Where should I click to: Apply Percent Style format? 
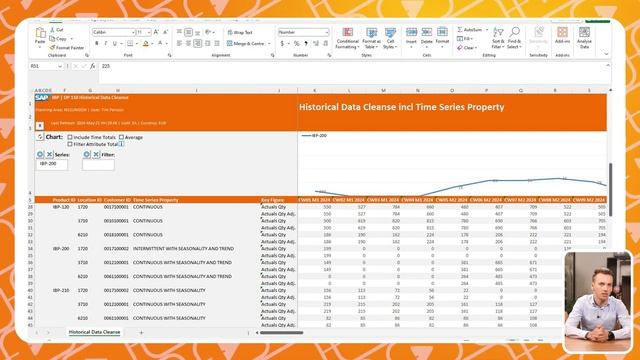(x=297, y=43)
